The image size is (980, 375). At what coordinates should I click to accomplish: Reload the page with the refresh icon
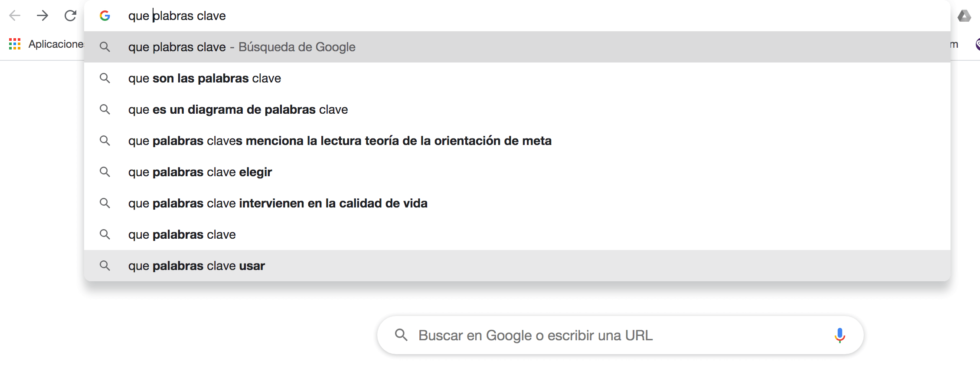[70, 16]
